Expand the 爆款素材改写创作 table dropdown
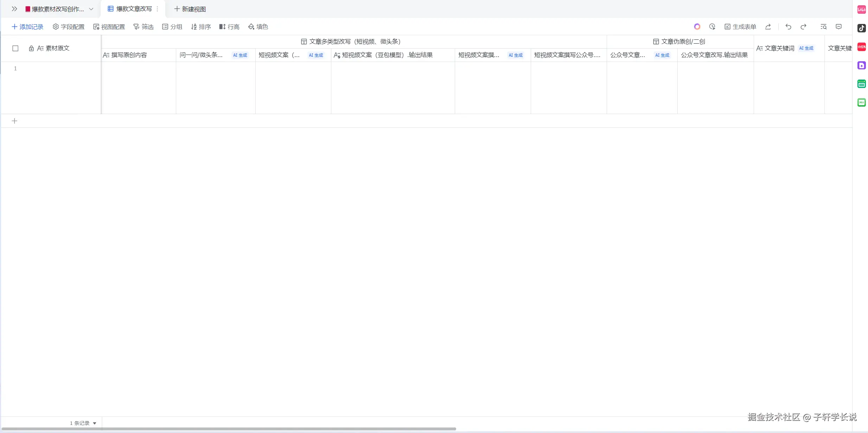This screenshot has height=433, width=868. [x=91, y=9]
